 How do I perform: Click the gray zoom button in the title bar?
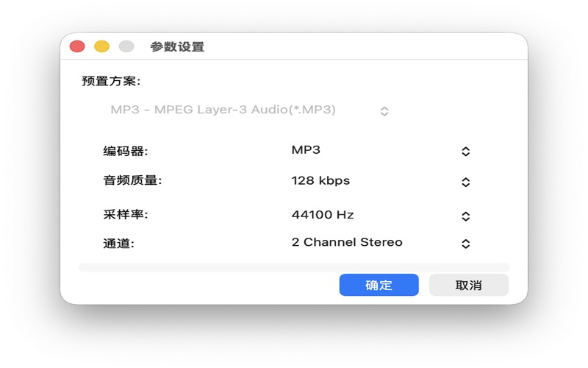[x=126, y=46]
